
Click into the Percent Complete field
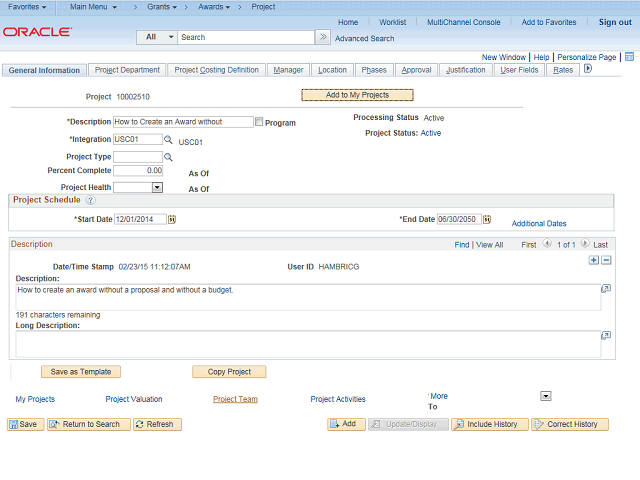138,171
